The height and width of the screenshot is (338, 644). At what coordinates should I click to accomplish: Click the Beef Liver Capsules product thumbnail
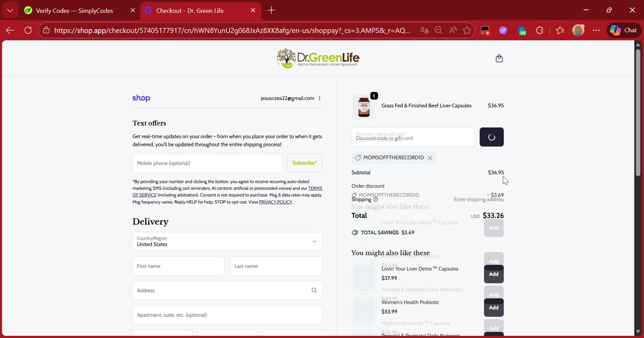point(364,106)
